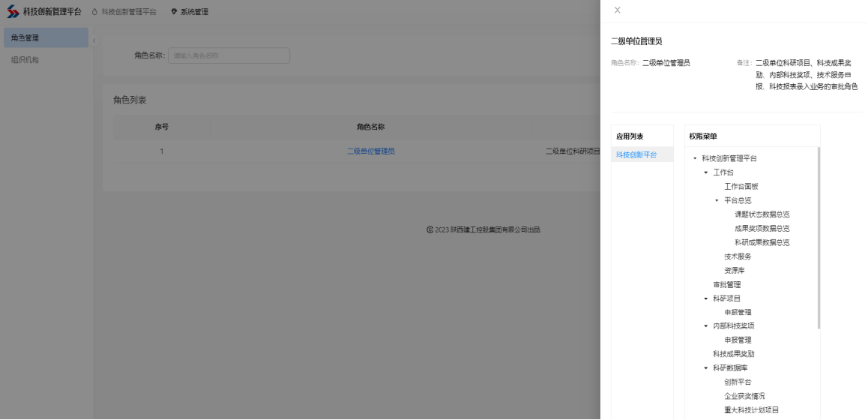Open the 二级单位管理员 role link
Viewport: 868px width, 420px height.
click(370, 151)
